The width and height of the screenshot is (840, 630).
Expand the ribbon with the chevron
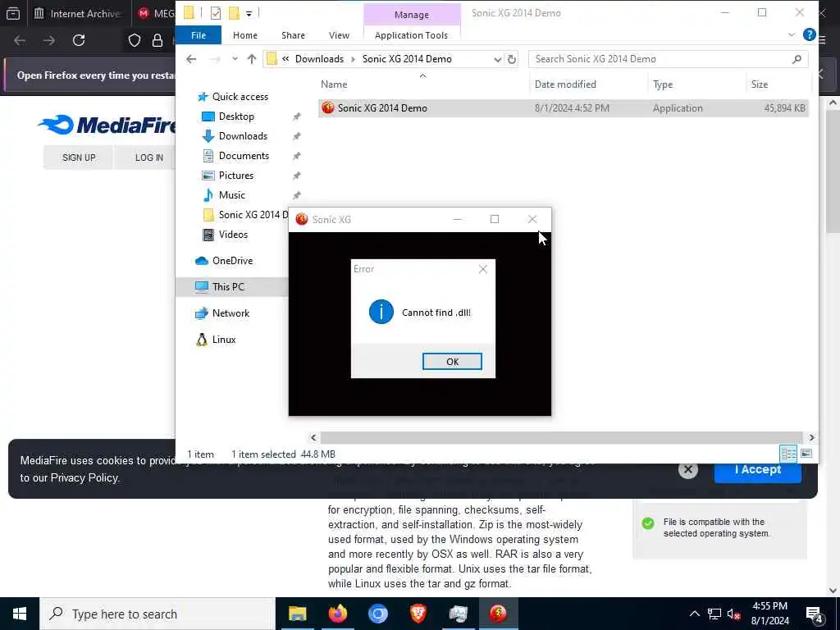click(x=792, y=35)
